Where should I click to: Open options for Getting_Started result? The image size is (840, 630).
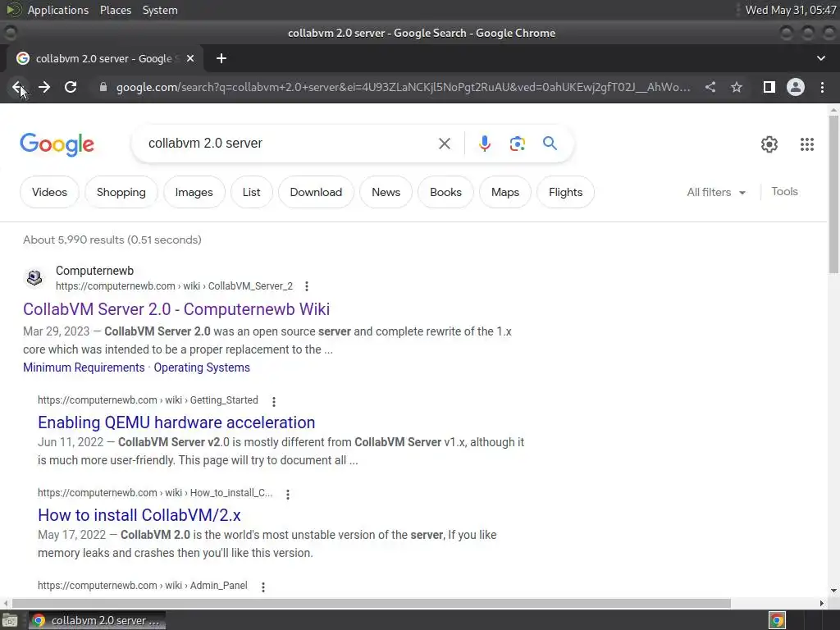274,401
